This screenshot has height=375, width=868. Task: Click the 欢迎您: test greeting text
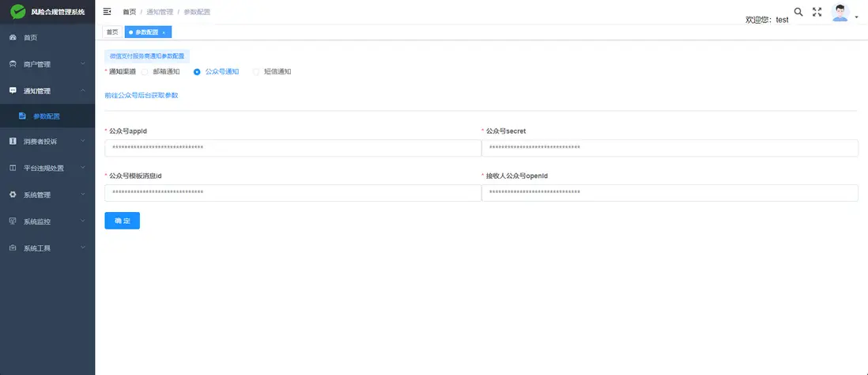point(768,20)
